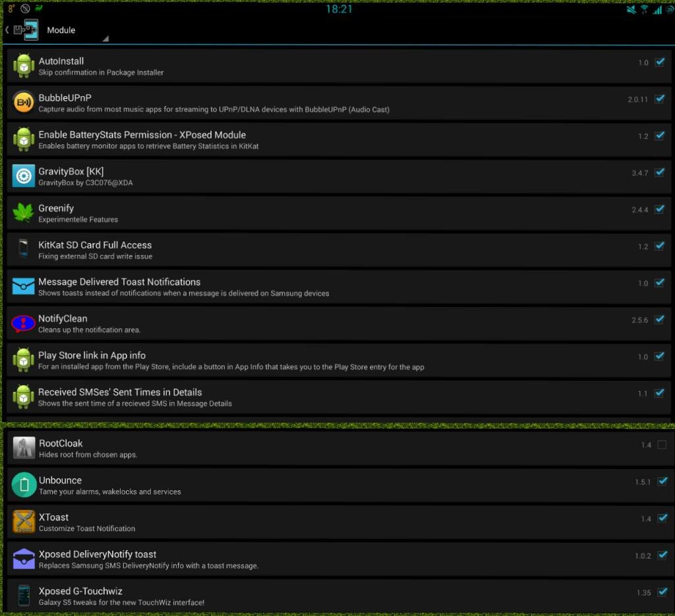This screenshot has width=675, height=616.
Task: Tap the Xposed DeliveryNotify toast envelope icon
Action: (x=24, y=559)
